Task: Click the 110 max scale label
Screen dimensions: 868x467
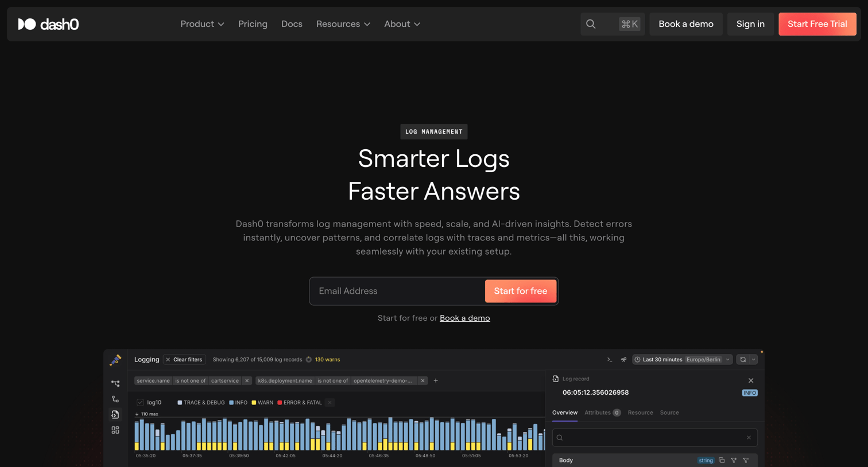Action: [146, 414]
